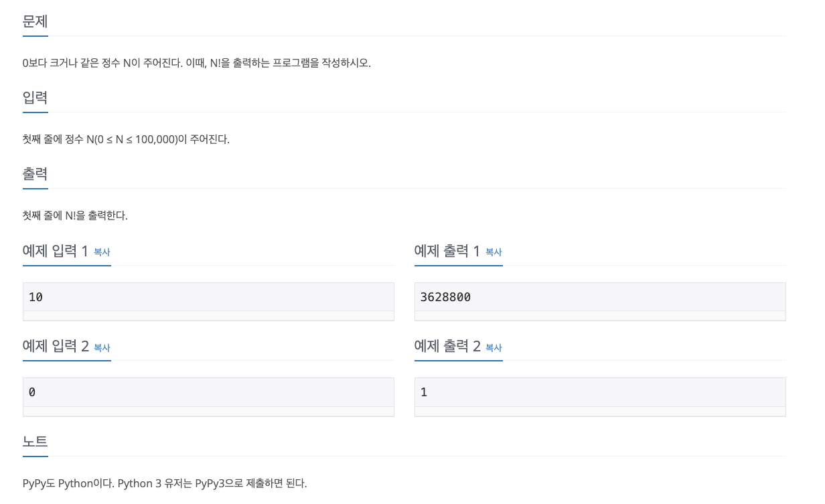The image size is (825, 504).
Task: Click the 복사 link next to 예제 출력 1
Action: pos(494,252)
